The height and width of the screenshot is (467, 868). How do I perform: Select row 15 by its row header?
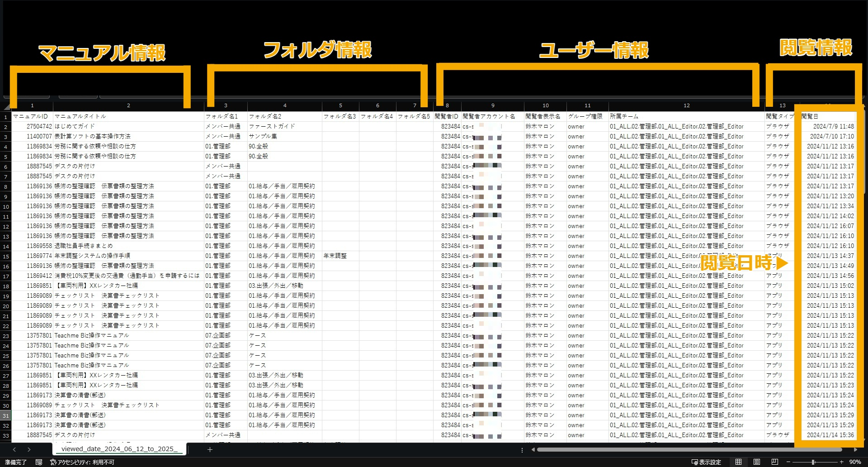point(5,256)
